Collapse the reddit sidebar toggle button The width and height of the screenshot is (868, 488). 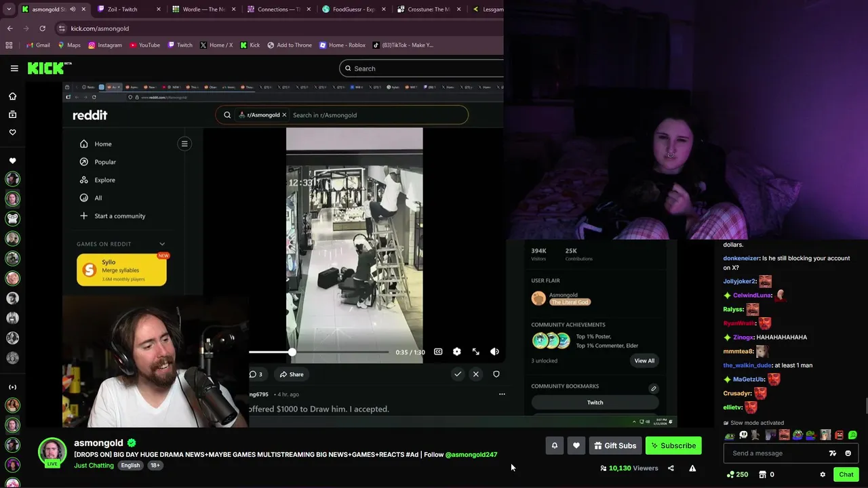pos(184,144)
